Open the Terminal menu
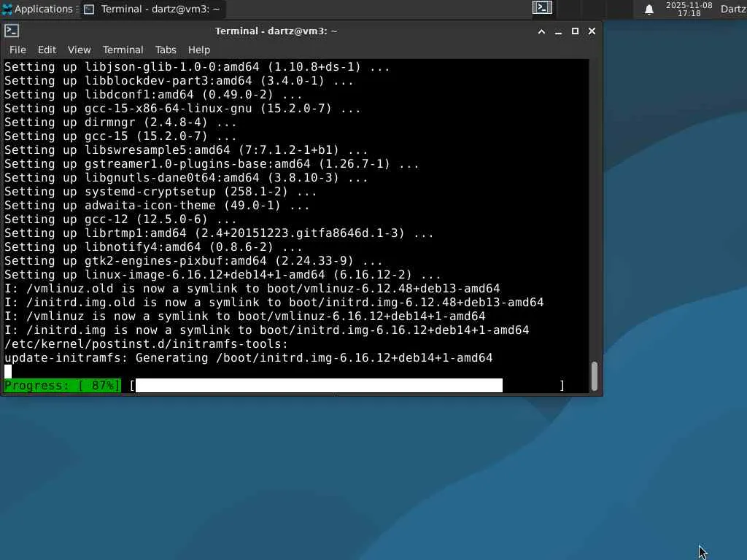This screenshot has width=747, height=560. [x=123, y=50]
